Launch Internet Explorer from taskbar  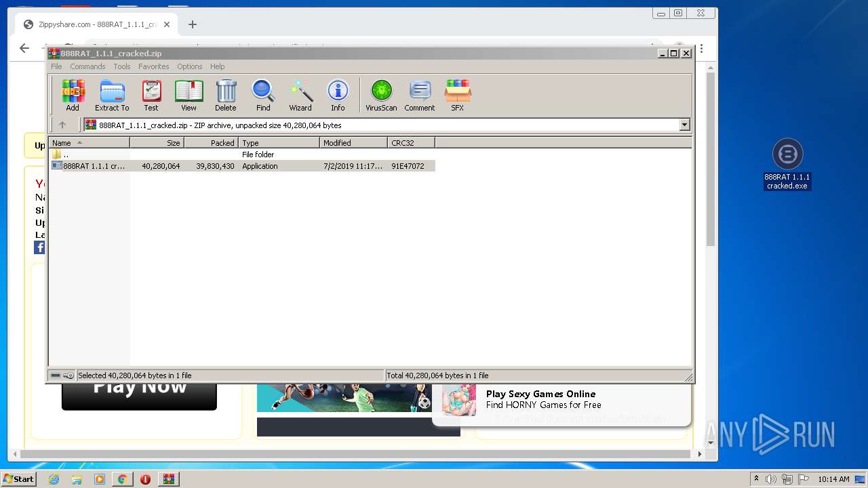(x=54, y=479)
